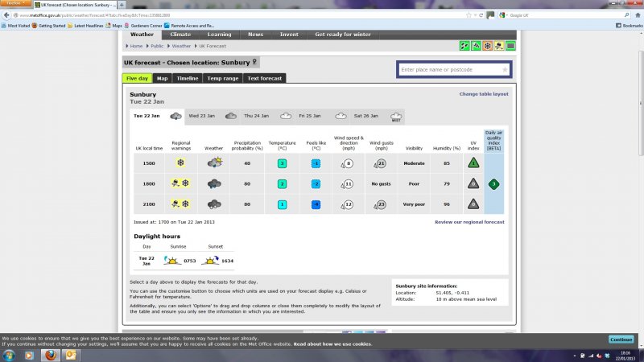644x362 pixels.
Task: Open the News navigation item
Action: 255,35
